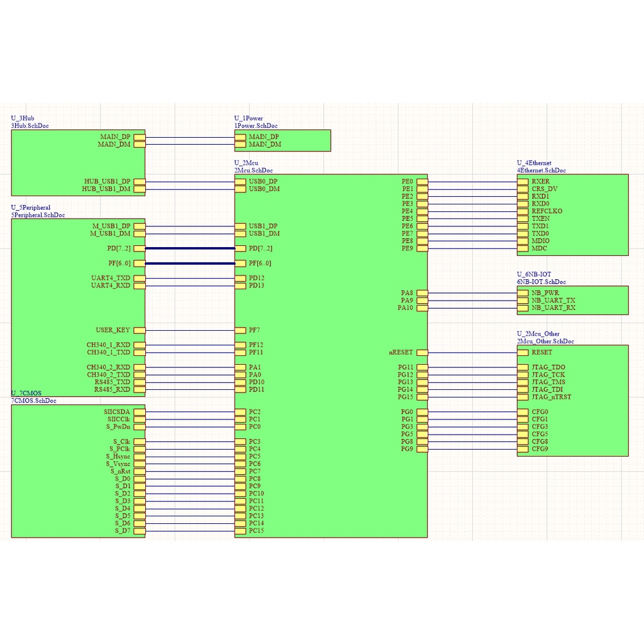This screenshot has width=644, height=644.
Task: Select the NB_PWR sheet entry
Action: pos(523,293)
